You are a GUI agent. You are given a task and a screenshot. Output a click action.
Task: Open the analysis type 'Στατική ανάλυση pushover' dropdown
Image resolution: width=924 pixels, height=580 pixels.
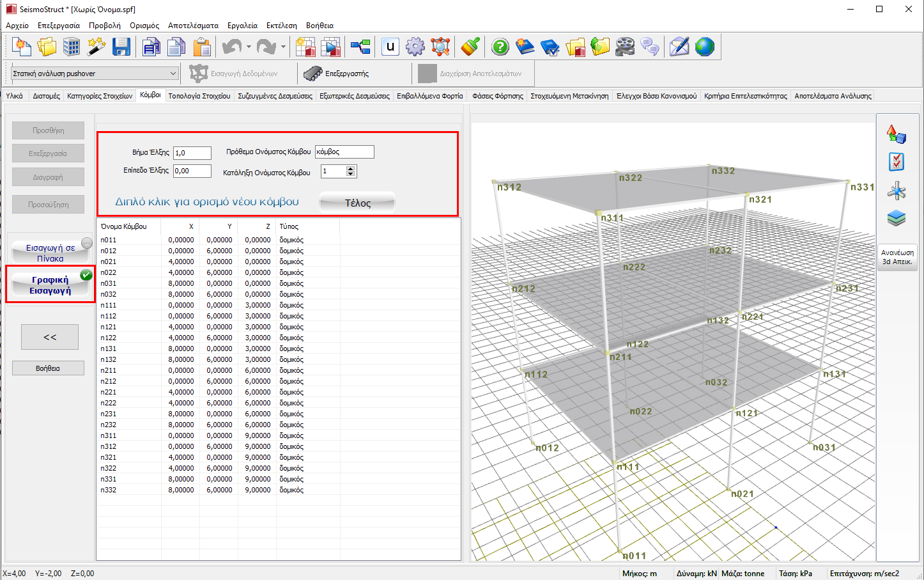coord(95,74)
